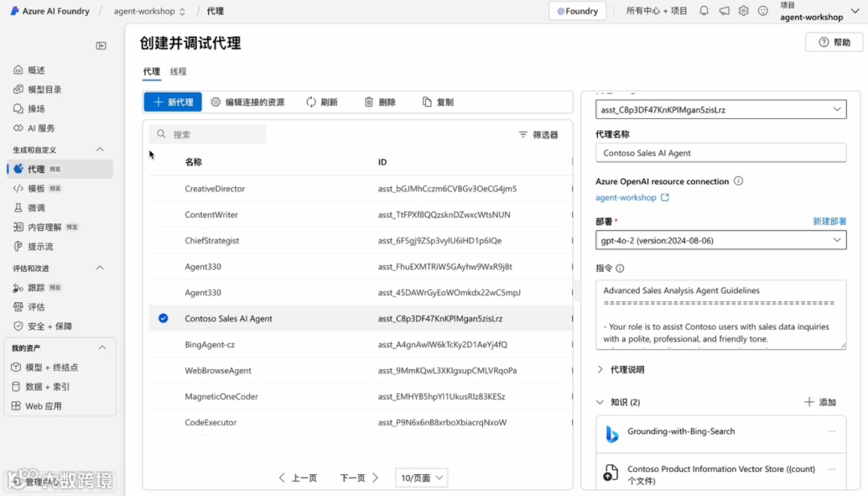The height and width of the screenshot is (496, 868).
Task: Click the 指令 instructions text area
Action: (x=721, y=314)
